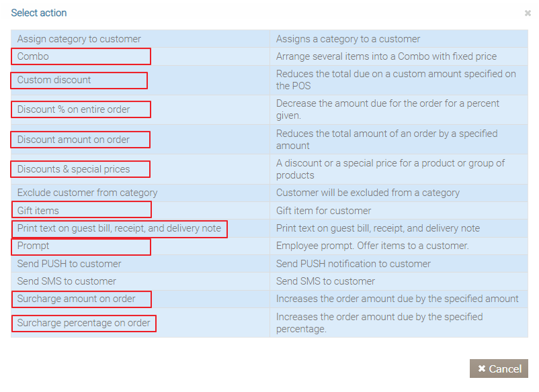
Task: Select Surcharge percentage on order
Action: coord(84,323)
